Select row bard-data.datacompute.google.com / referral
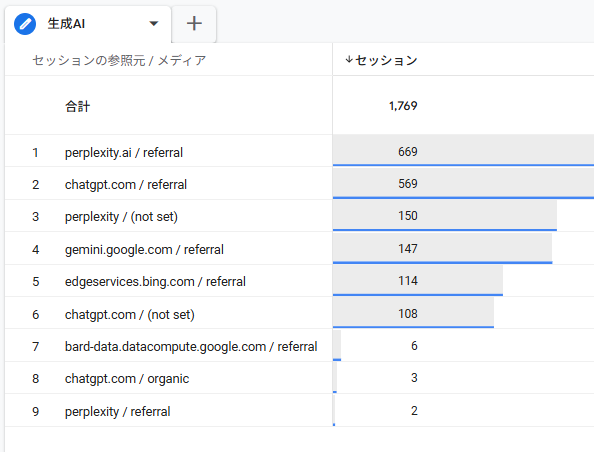 click(x=191, y=346)
